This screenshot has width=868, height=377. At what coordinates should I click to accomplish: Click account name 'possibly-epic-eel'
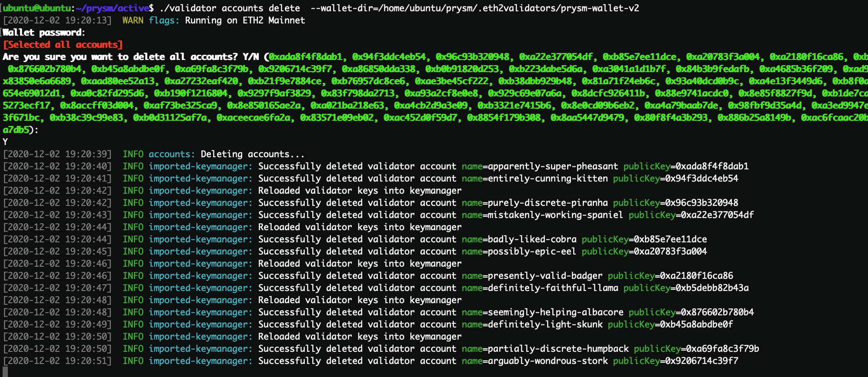(x=532, y=251)
